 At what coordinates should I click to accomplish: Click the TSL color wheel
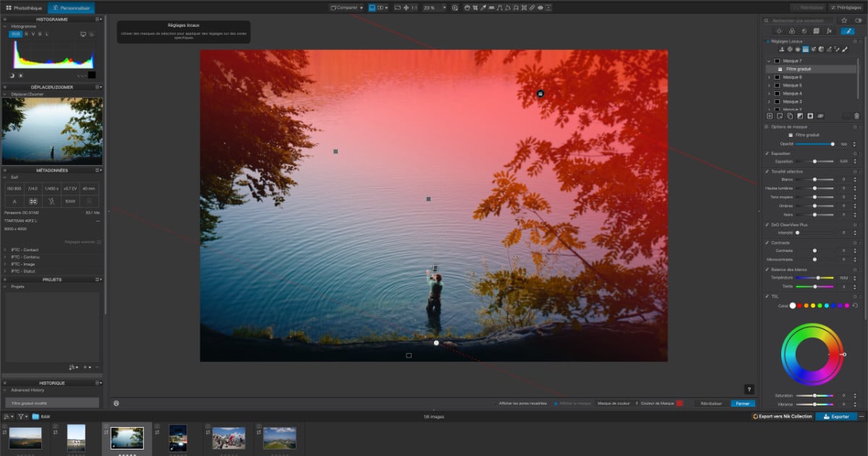click(811, 355)
